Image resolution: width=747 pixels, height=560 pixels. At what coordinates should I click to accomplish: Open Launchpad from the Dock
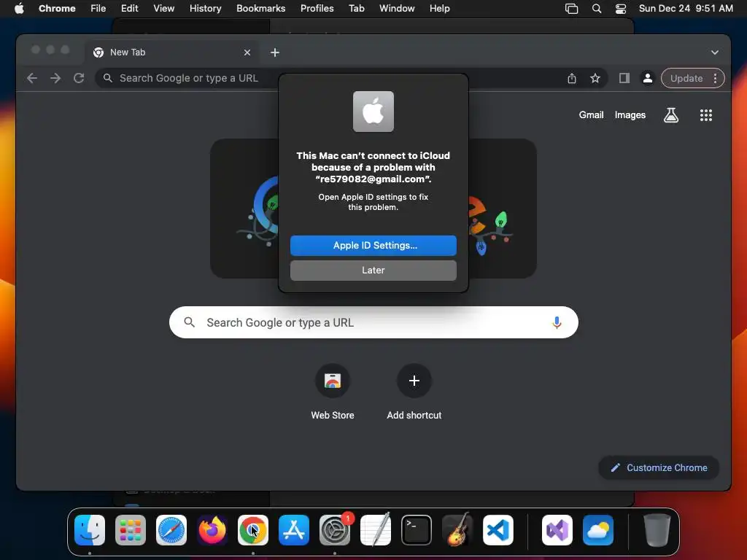tap(131, 530)
